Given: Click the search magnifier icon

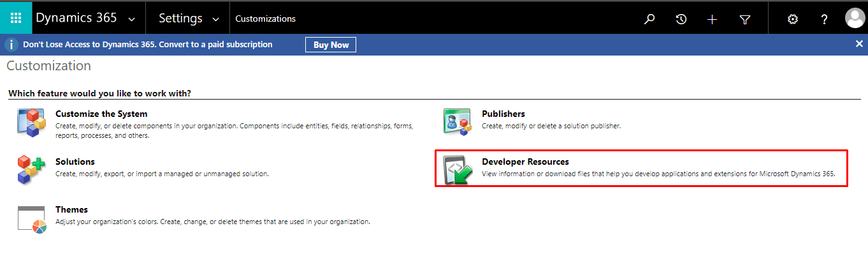Looking at the screenshot, I should (649, 19).
